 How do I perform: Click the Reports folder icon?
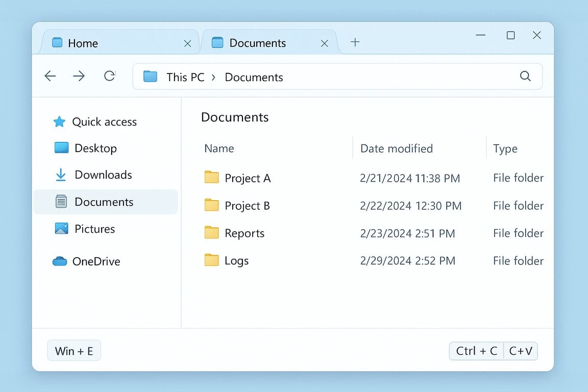(211, 233)
